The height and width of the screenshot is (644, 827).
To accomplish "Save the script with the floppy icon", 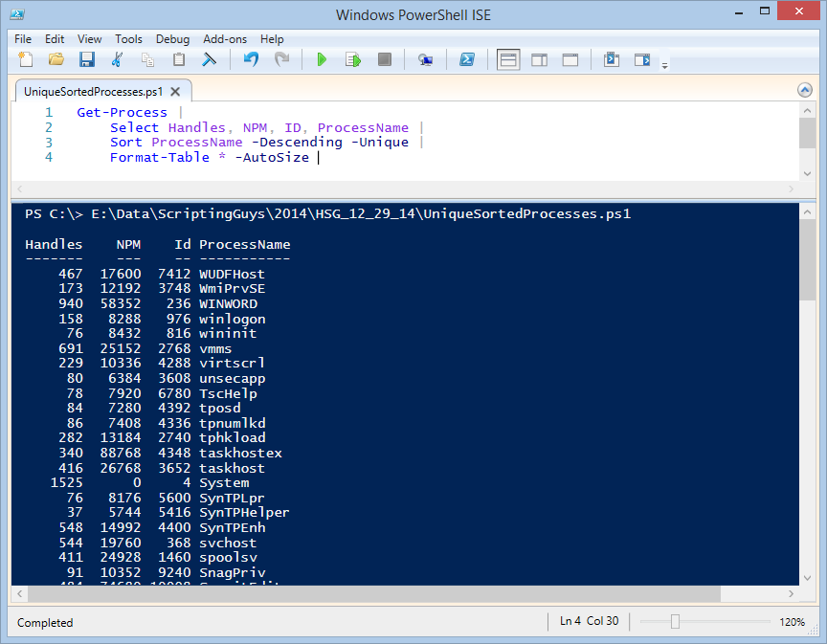I will click(86, 60).
